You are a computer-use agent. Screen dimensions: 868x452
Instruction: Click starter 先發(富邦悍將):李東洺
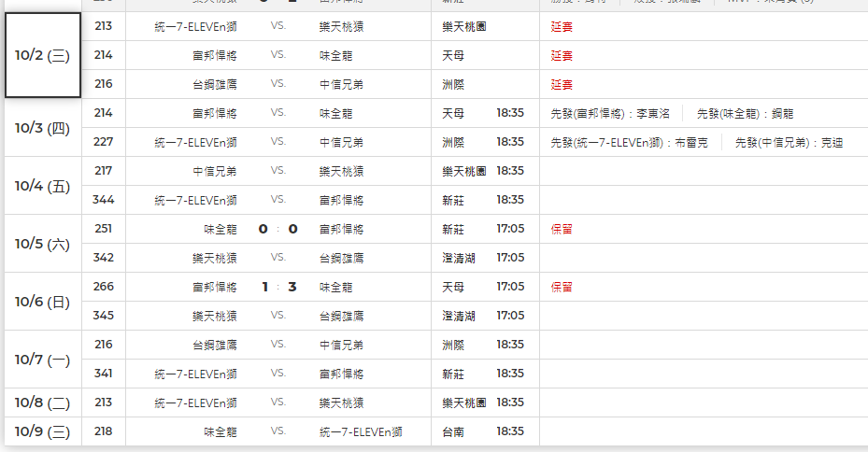[x=610, y=113]
